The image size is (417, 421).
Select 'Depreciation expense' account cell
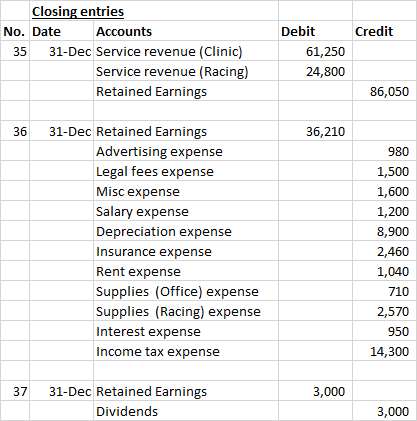(x=186, y=231)
